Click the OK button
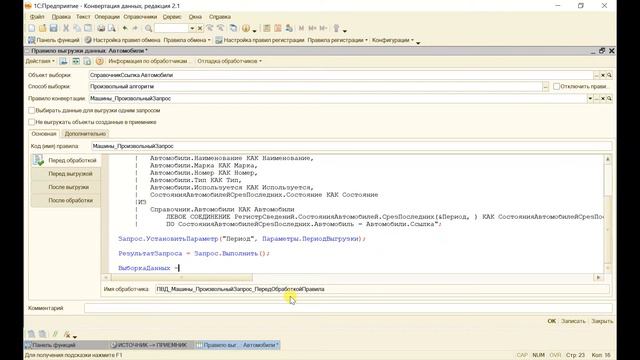This screenshot has width=640, height=360. [552, 321]
